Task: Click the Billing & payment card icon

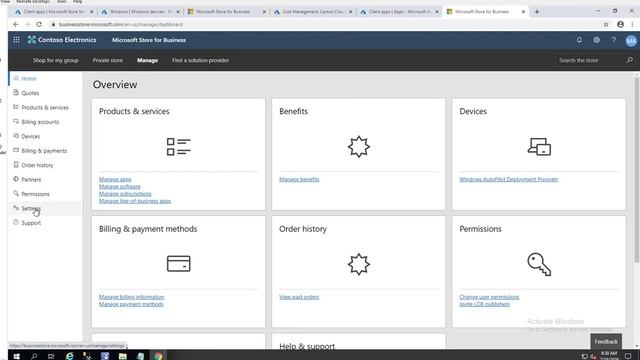Action: coord(178,264)
